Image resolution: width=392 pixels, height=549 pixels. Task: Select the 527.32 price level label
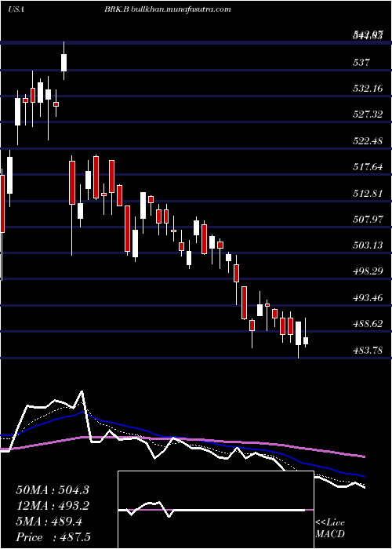(368, 115)
